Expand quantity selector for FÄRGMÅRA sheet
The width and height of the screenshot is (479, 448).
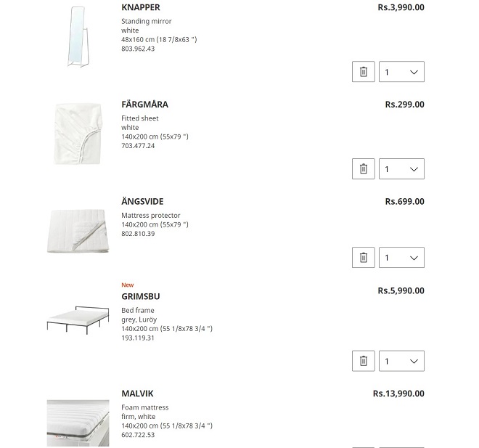(x=401, y=169)
